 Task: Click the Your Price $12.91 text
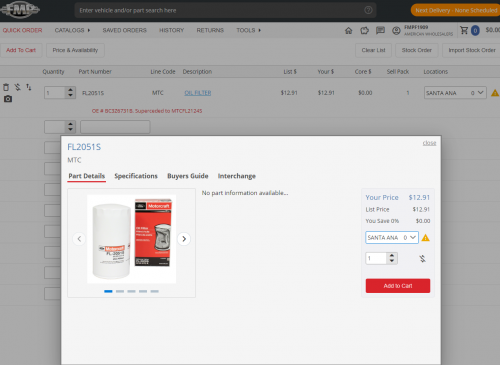click(398, 198)
